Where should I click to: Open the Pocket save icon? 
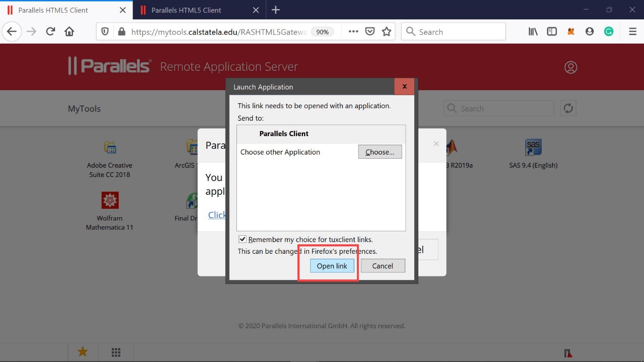coord(370,32)
